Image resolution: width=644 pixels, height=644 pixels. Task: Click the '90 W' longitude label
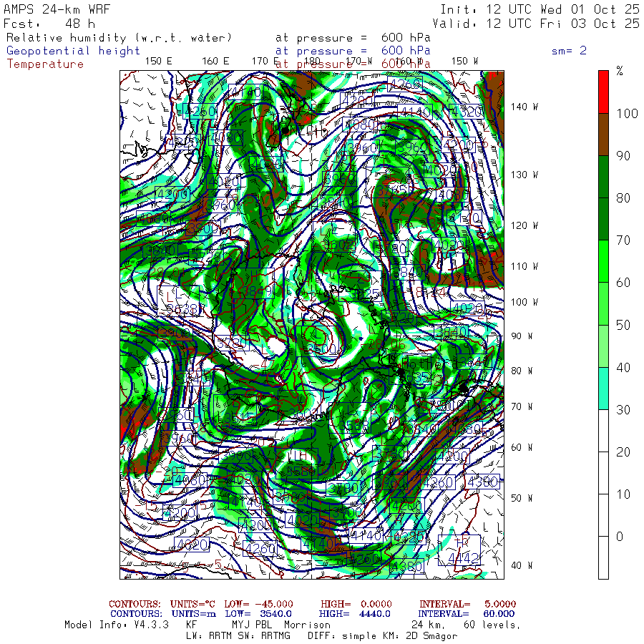(x=522, y=336)
